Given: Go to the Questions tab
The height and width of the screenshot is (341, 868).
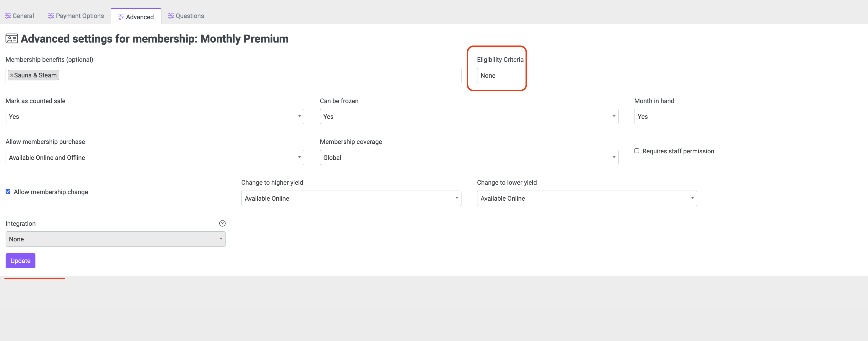Looking at the screenshot, I should click(186, 16).
